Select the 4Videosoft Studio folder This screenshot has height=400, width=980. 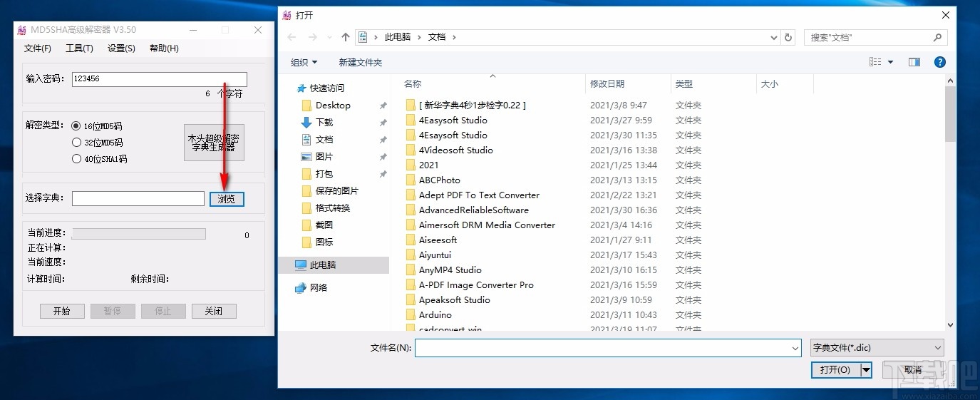pyautogui.click(x=456, y=150)
